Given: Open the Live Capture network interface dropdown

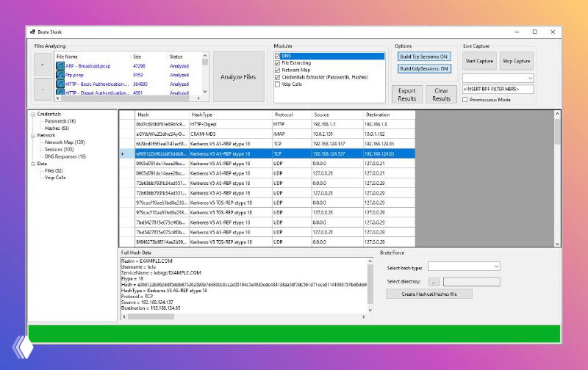Looking at the screenshot, I should point(498,78).
